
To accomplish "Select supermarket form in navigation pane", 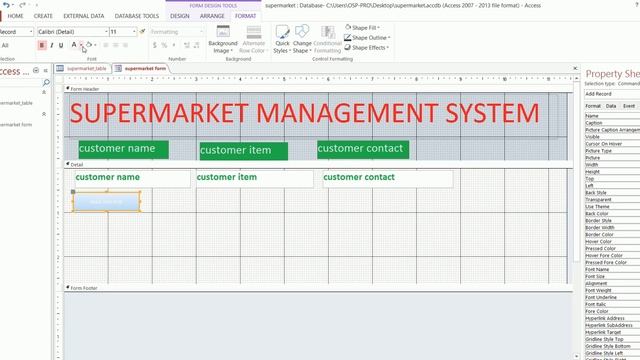I will (x=16, y=124).
